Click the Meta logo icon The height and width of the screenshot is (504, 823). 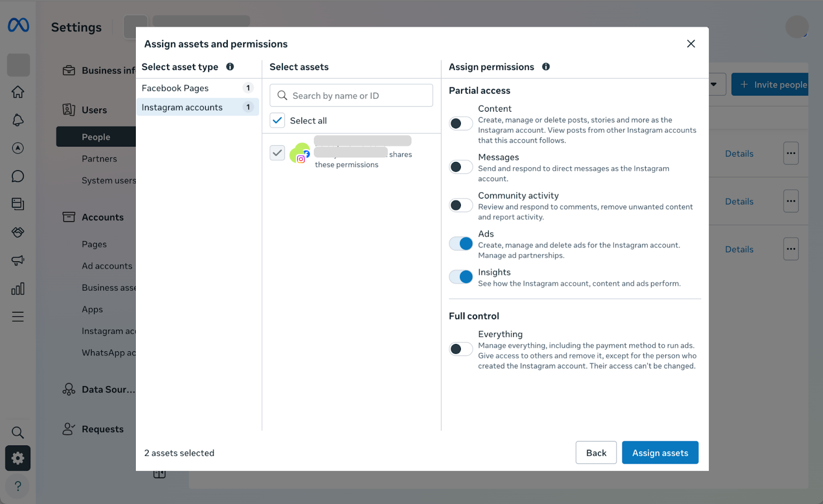pyautogui.click(x=19, y=25)
